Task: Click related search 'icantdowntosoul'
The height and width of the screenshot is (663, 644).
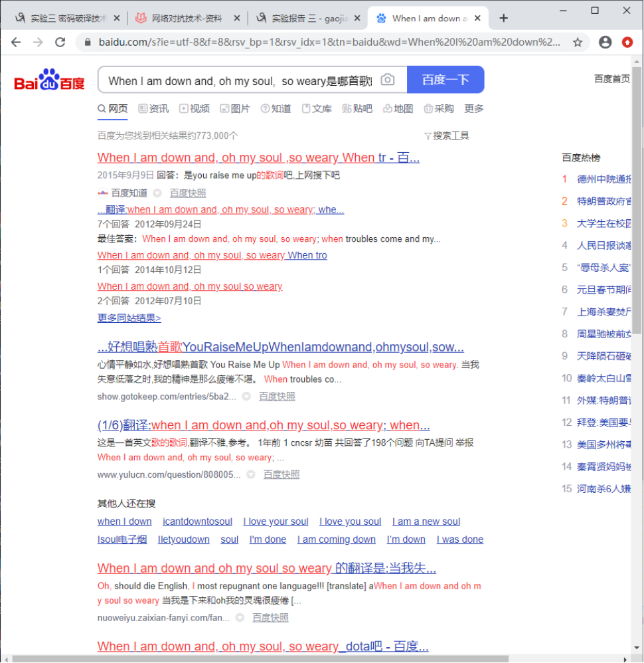Action: [197, 521]
